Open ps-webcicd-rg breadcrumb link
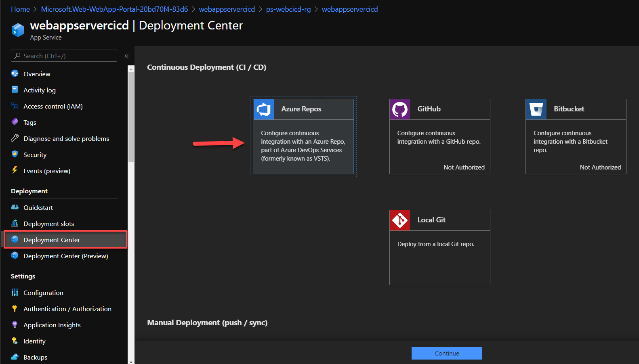Screen dimensions: 639x364 point(288,9)
